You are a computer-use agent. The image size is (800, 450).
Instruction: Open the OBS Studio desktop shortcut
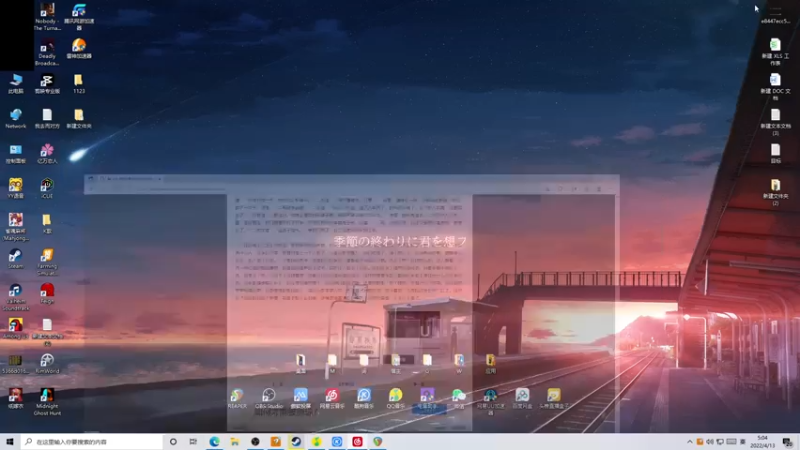pyautogui.click(x=268, y=398)
